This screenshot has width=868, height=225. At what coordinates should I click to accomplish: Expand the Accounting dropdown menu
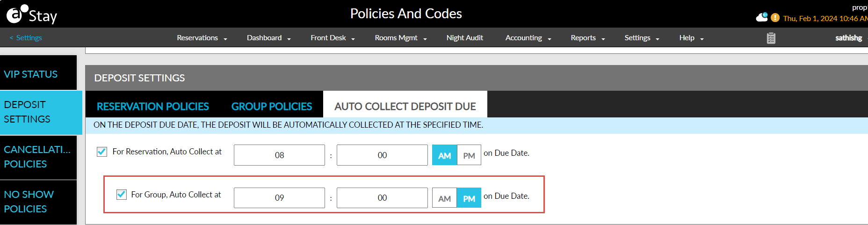point(528,38)
